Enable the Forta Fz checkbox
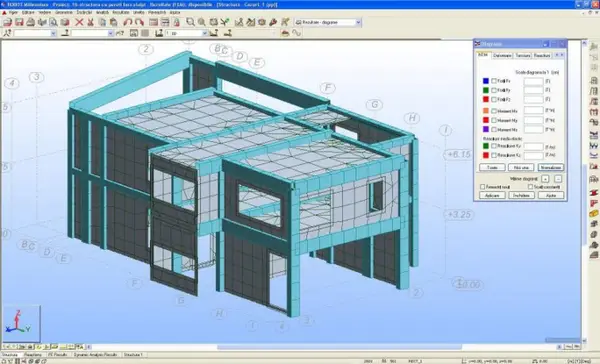 coord(494,100)
